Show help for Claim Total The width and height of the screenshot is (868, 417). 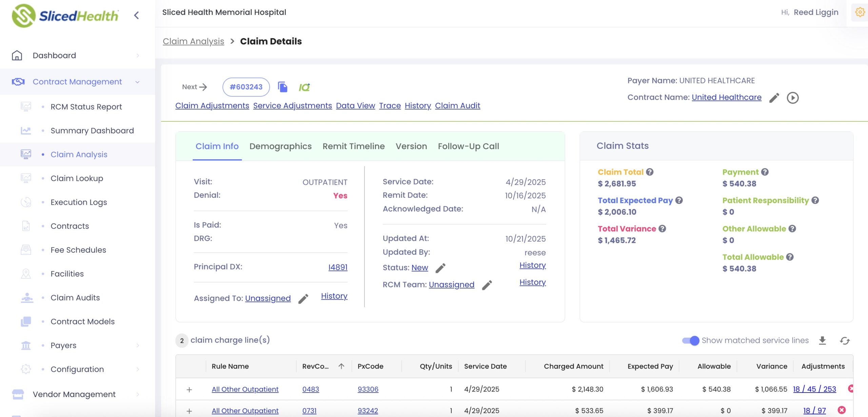650,172
